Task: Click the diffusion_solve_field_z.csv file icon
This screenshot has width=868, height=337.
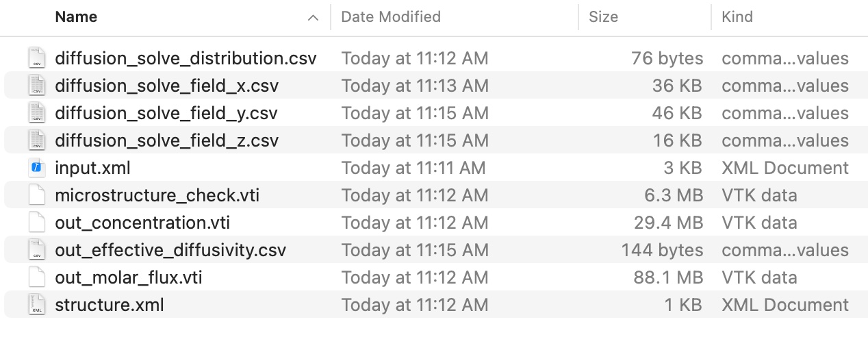Action: [x=37, y=140]
